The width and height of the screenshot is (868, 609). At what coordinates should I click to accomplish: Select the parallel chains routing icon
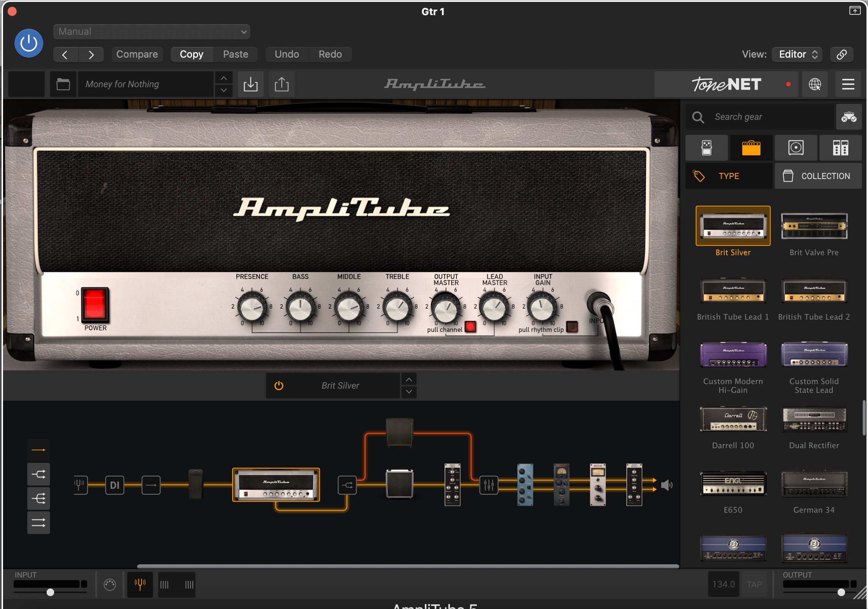pos(38,523)
